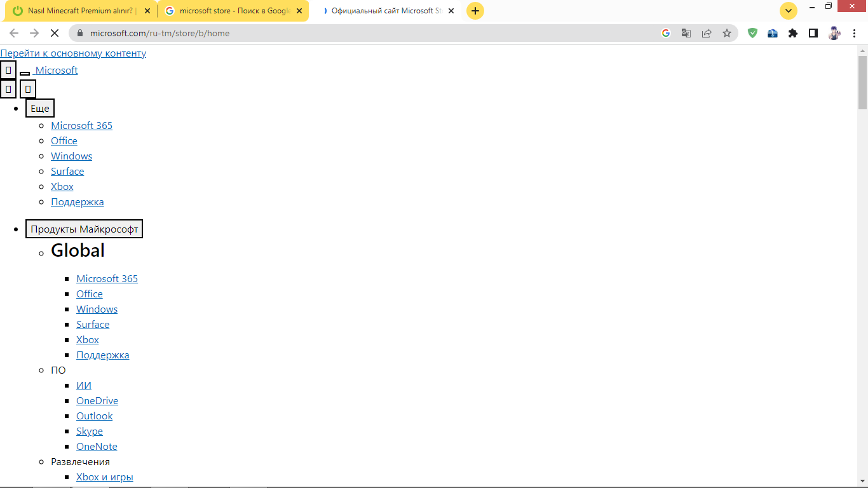Close the Nasıl Minecraft Premium tab

click(147, 11)
